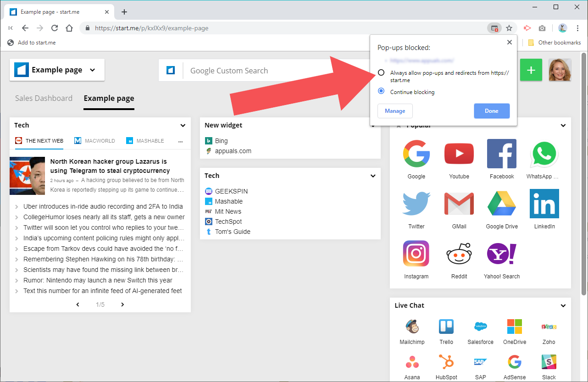Switch to the MASHABLE feed tab

tap(145, 141)
